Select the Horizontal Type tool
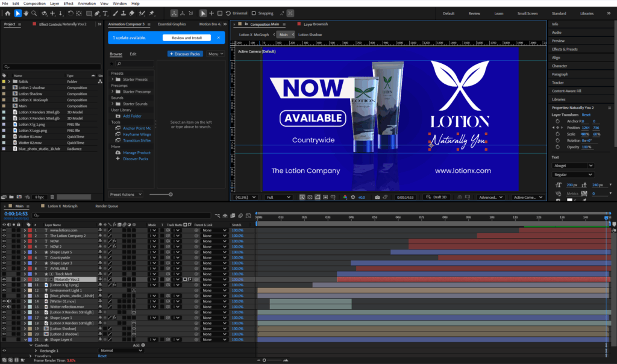Screen dimensions: 617x364 106,13
